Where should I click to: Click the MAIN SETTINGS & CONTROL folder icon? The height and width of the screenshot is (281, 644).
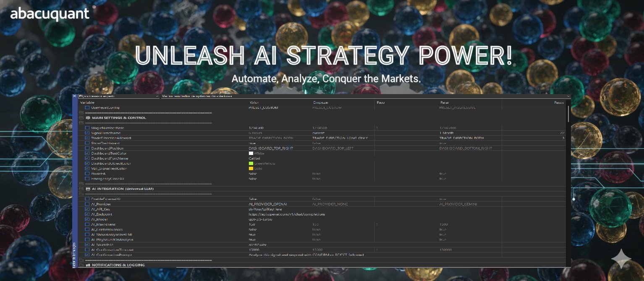tap(81, 118)
